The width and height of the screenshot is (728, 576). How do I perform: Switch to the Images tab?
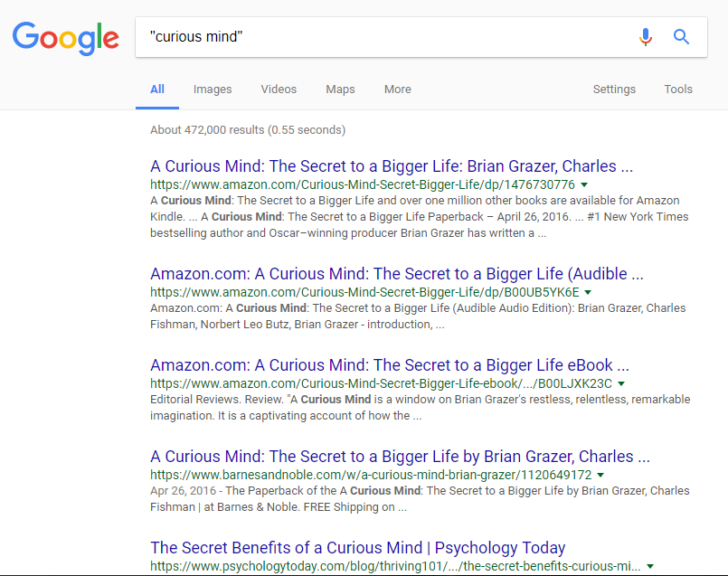pyautogui.click(x=213, y=90)
